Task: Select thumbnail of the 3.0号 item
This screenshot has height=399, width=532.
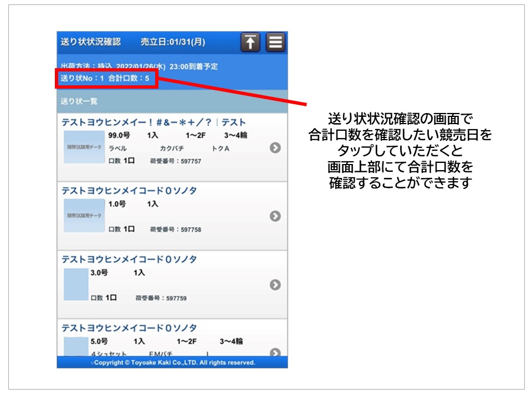Action: 76,284
